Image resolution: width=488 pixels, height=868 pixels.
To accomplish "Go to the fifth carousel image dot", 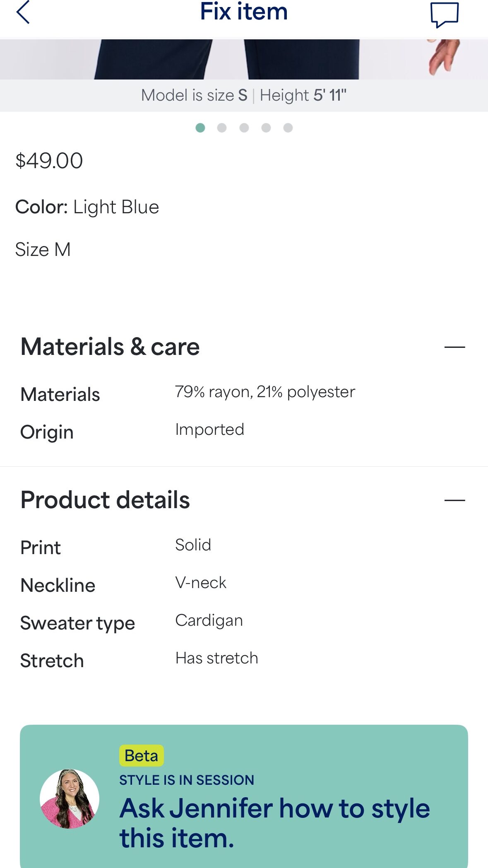I will (x=288, y=128).
